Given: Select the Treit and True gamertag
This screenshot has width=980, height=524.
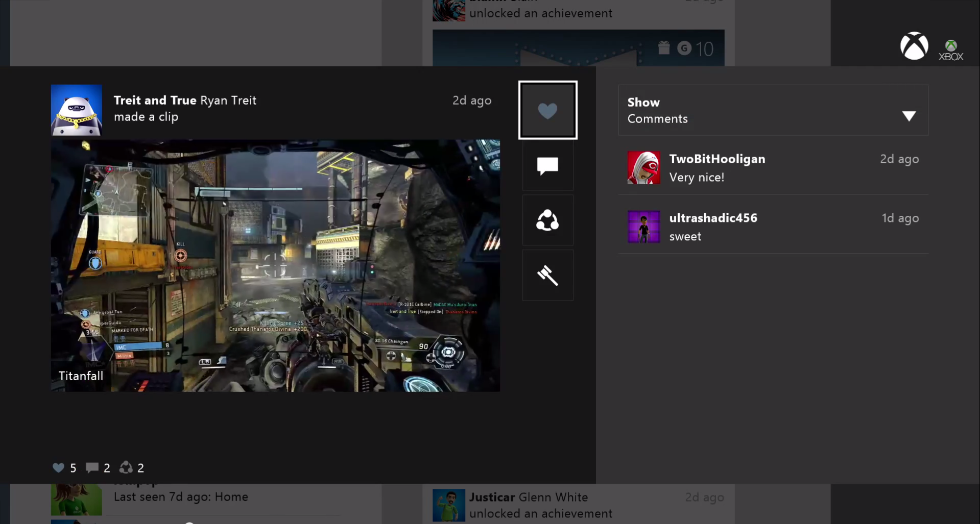Looking at the screenshot, I should 155,100.
